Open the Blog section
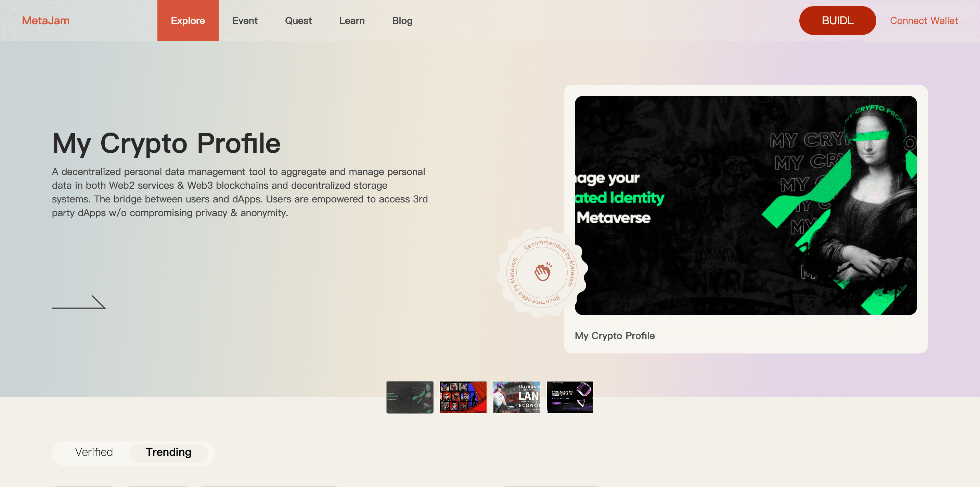980x487 pixels. [402, 21]
